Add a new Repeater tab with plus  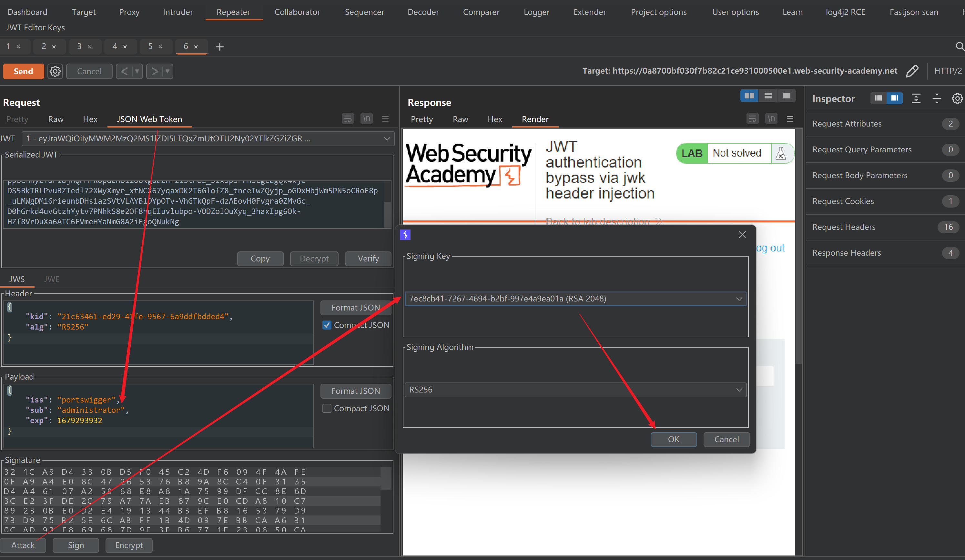coord(219,47)
